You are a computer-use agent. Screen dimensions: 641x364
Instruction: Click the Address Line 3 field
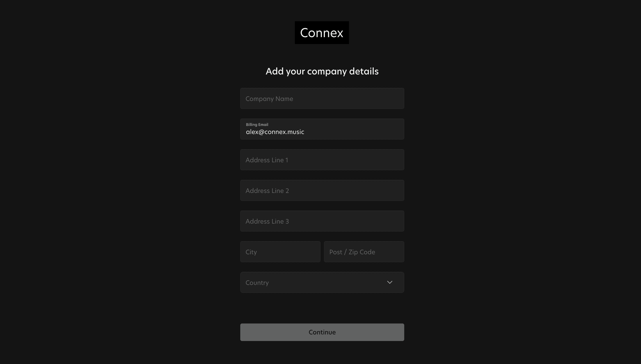322,221
